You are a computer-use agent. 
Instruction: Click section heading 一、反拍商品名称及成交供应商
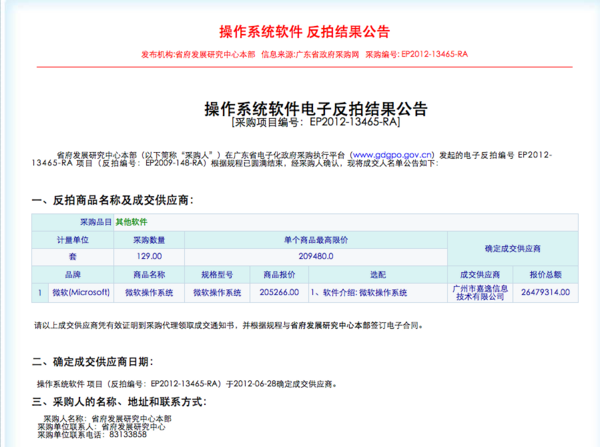point(113,200)
